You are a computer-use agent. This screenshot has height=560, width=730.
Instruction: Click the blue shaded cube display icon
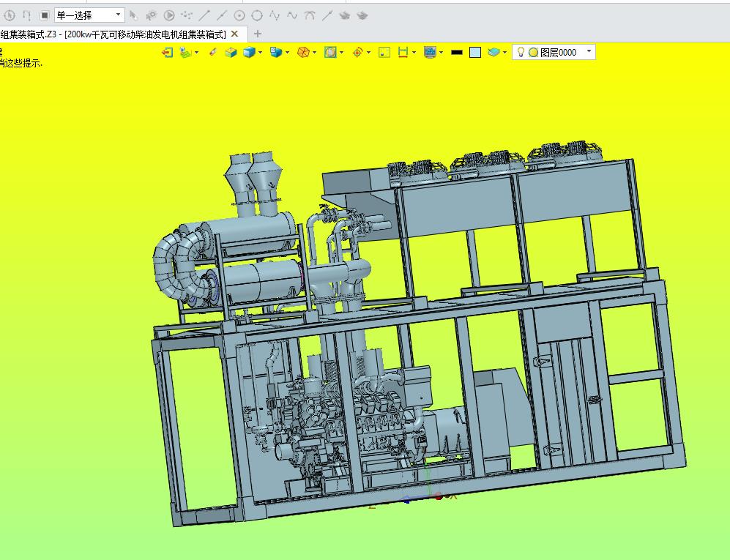(249, 52)
